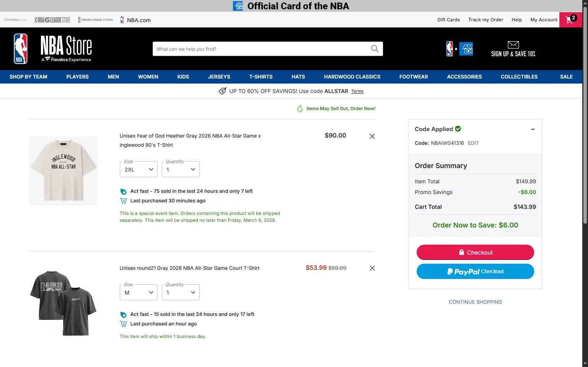Click the PayPal Checkout button
This screenshot has width=588, height=367.
[475, 271]
